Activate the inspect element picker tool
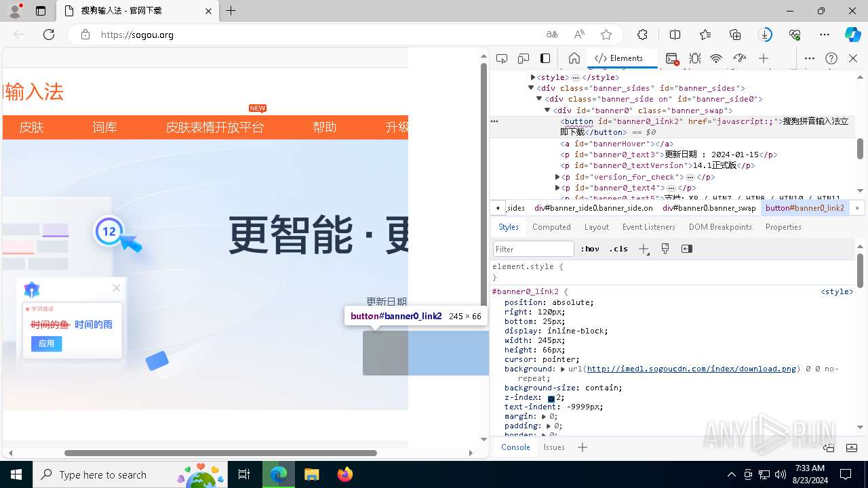868x488 pixels. (x=502, y=58)
